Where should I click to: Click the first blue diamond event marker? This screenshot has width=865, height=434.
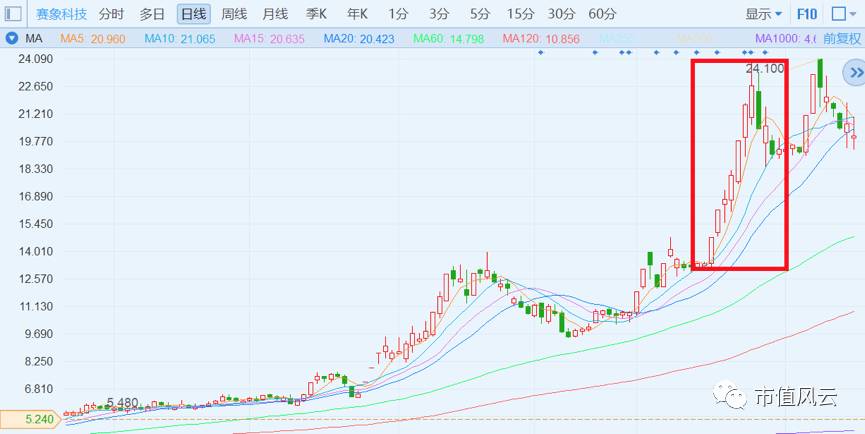541,52
